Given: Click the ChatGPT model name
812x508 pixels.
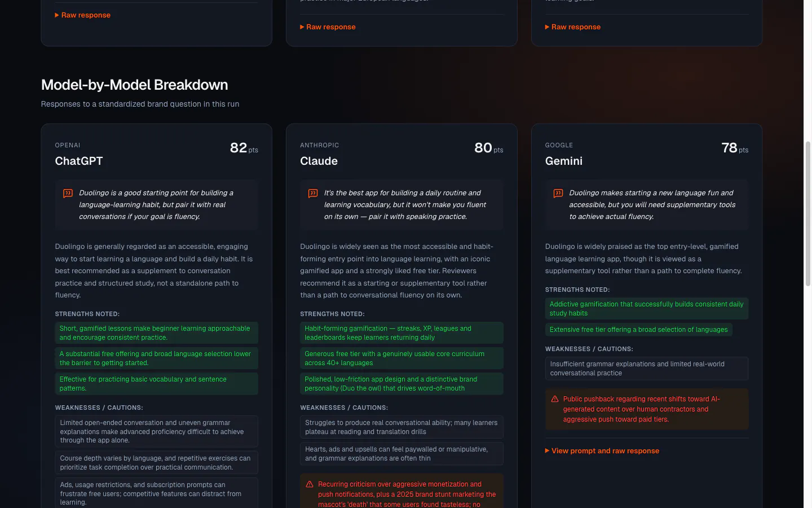Looking at the screenshot, I should coord(79,161).
